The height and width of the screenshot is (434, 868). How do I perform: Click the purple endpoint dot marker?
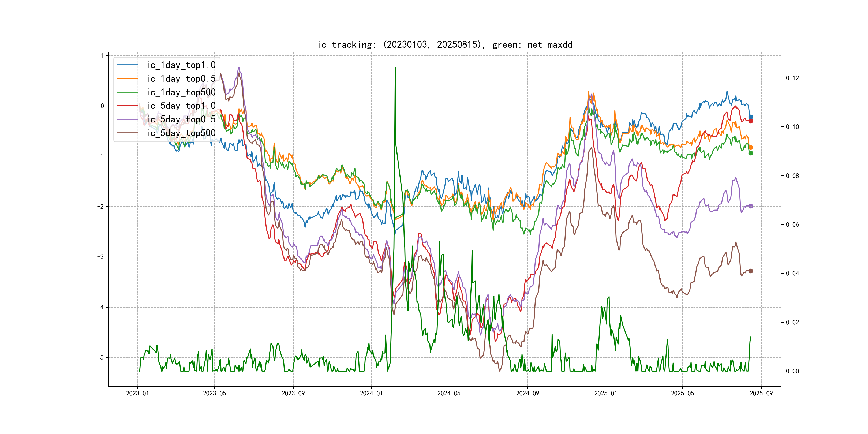751,206
